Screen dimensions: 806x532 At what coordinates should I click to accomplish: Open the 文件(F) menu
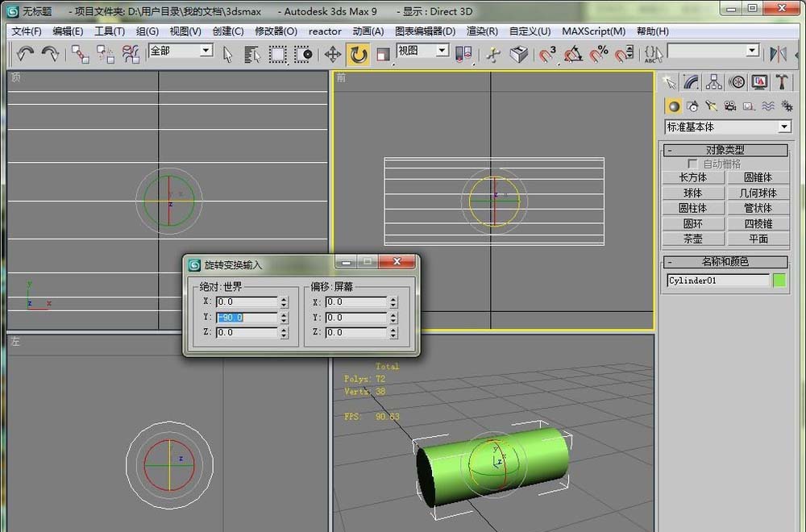27,31
